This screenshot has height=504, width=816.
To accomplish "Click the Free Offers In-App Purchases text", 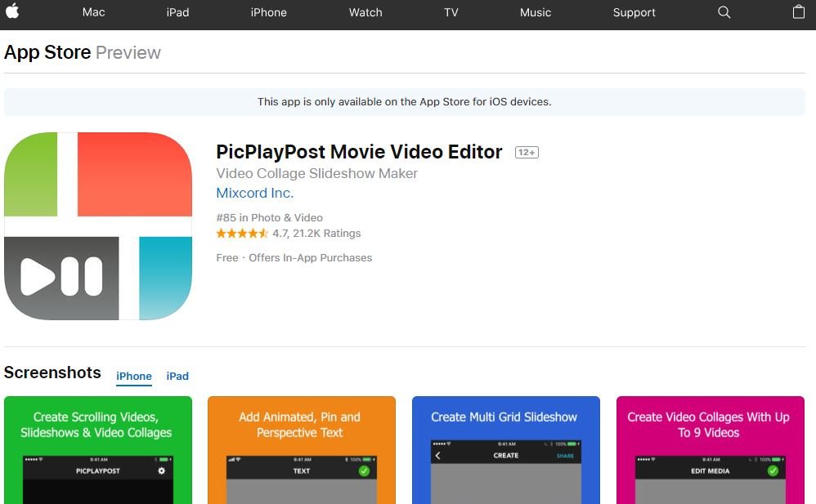I will click(294, 257).
